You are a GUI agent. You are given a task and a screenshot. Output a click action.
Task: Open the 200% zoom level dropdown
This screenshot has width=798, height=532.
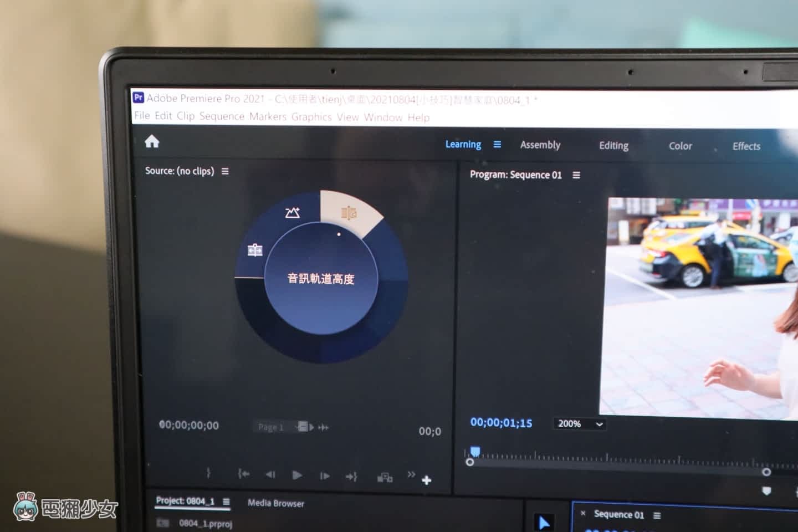tap(579, 424)
